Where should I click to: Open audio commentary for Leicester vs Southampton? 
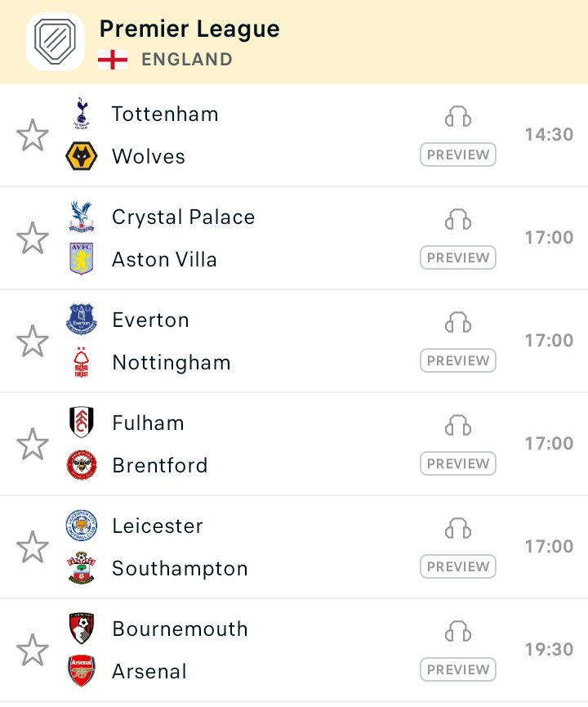coord(458,528)
